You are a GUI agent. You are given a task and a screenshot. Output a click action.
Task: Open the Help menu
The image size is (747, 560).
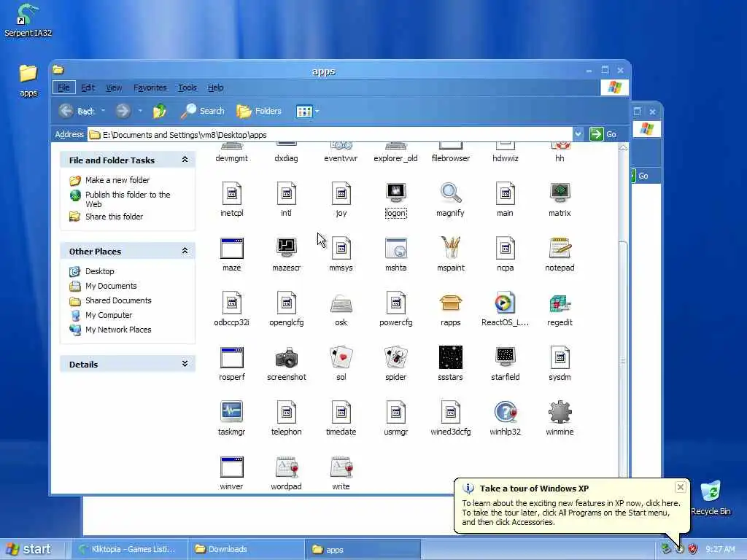click(215, 87)
